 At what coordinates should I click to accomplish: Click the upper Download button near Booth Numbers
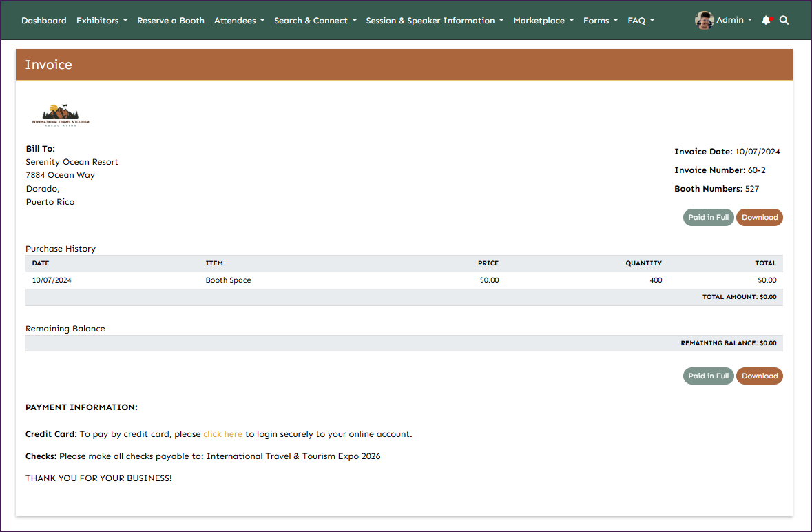759,217
